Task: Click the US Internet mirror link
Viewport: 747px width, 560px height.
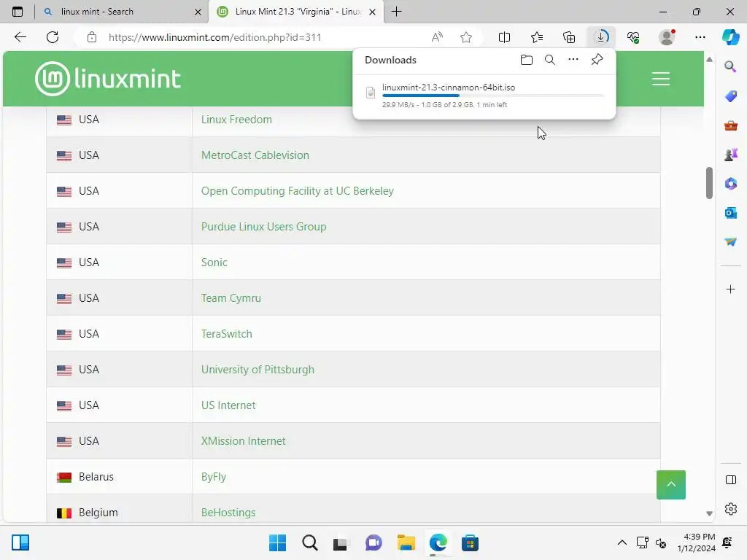Action: coord(228,405)
